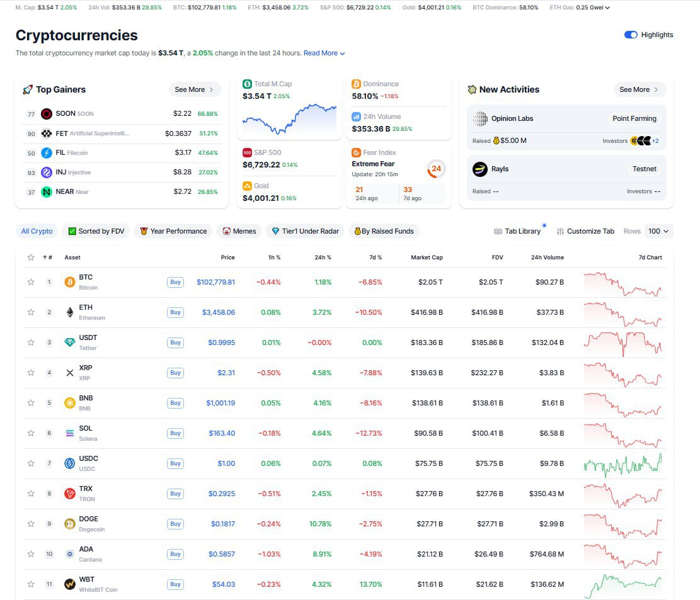The image size is (700, 600).
Task: Add XRP to favorites with star
Action: [x=31, y=373]
